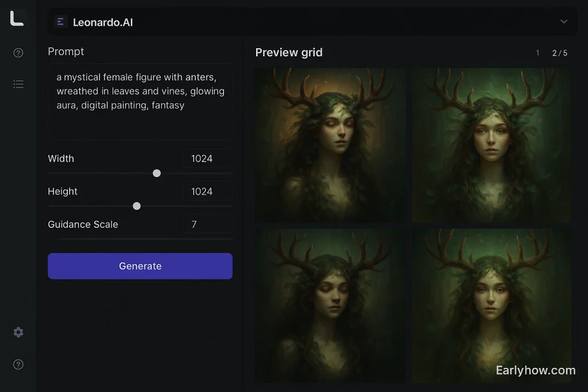Open the upper help question-mark sidebar icon
This screenshot has width=588, height=392.
pos(18,53)
